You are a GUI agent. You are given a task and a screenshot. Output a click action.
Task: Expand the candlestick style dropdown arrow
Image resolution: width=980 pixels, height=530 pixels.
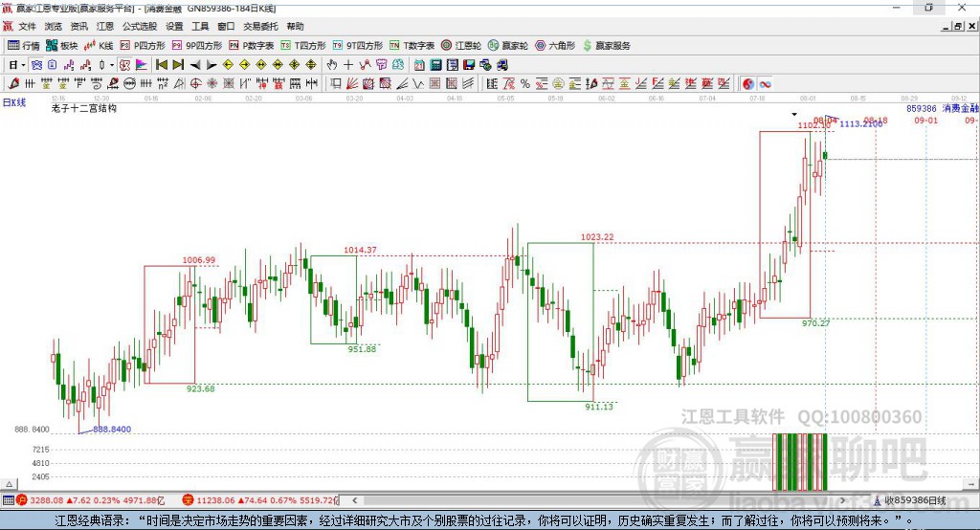click(112, 65)
